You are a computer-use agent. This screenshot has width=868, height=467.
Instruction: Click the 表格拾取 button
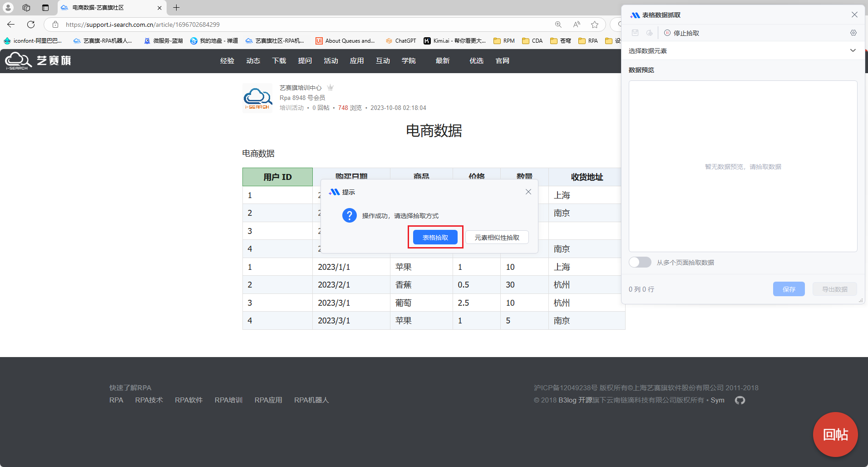(x=435, y=237)
